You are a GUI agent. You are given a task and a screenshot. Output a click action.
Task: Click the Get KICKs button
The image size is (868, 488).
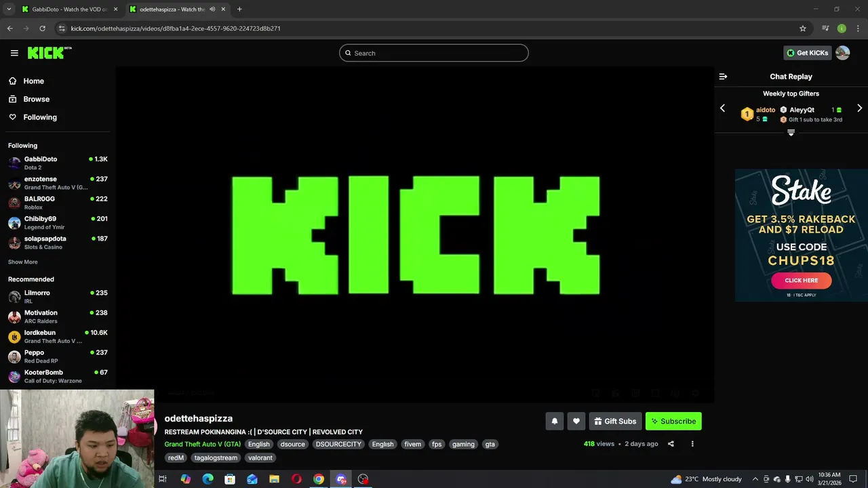[x=807, y=53]
